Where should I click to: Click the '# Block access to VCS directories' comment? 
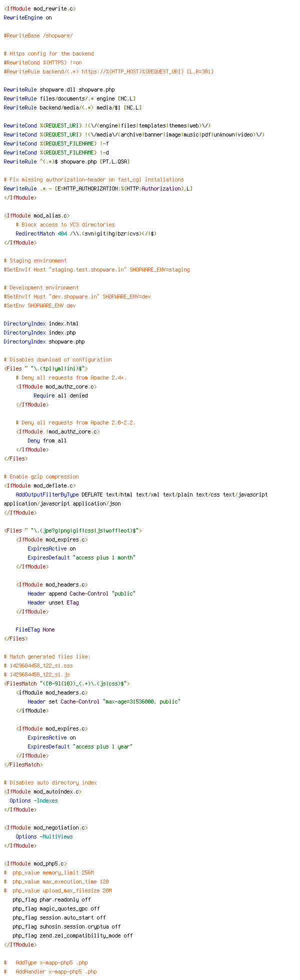[x=65, y=224]
